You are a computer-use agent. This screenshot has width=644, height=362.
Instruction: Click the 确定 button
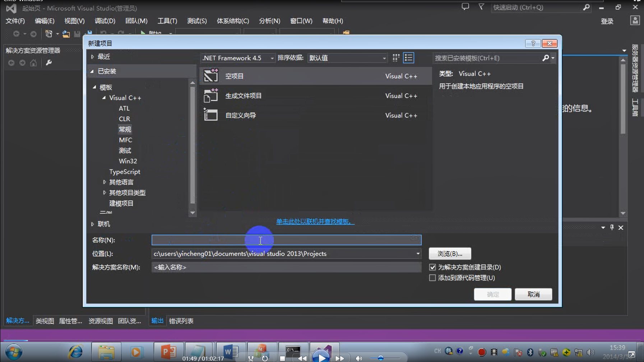coord(493,294)
